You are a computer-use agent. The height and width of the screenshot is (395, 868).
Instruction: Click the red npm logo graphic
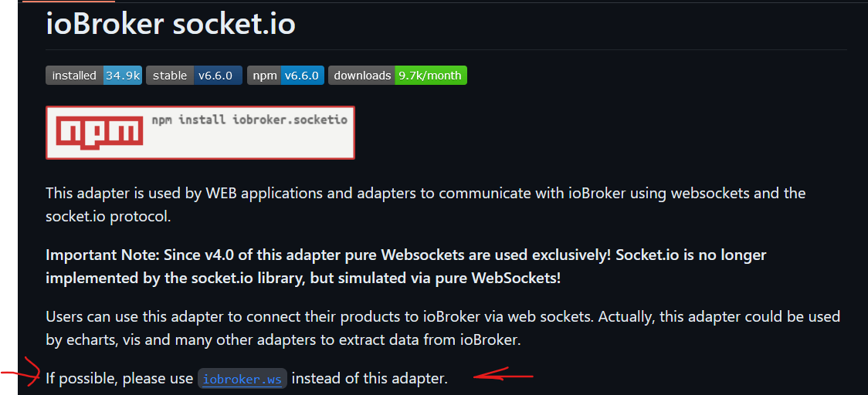point(100,132)
